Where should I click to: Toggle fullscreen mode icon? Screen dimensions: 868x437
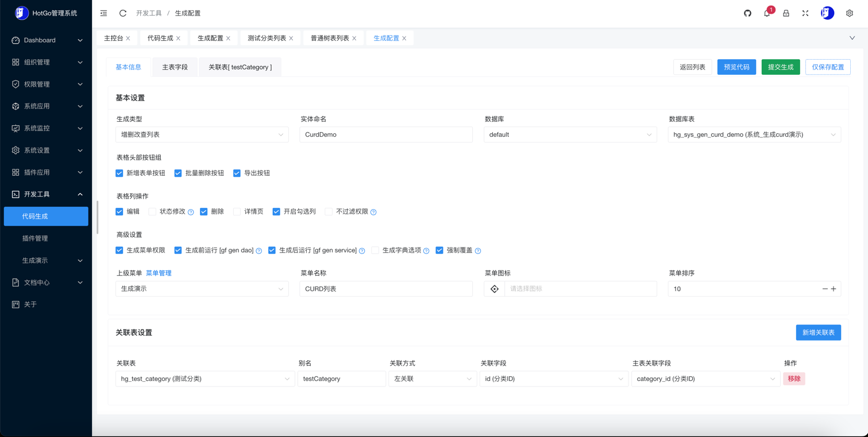point(805,13)
